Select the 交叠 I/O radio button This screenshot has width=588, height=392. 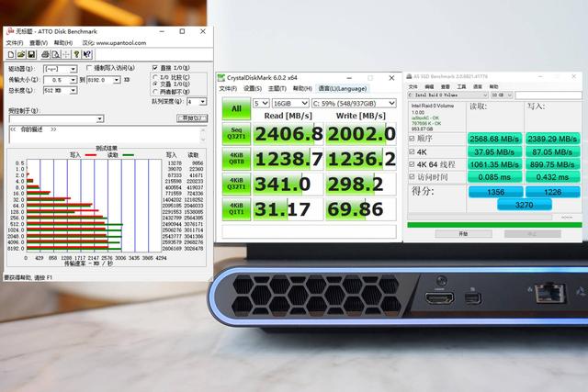(155, 84)
